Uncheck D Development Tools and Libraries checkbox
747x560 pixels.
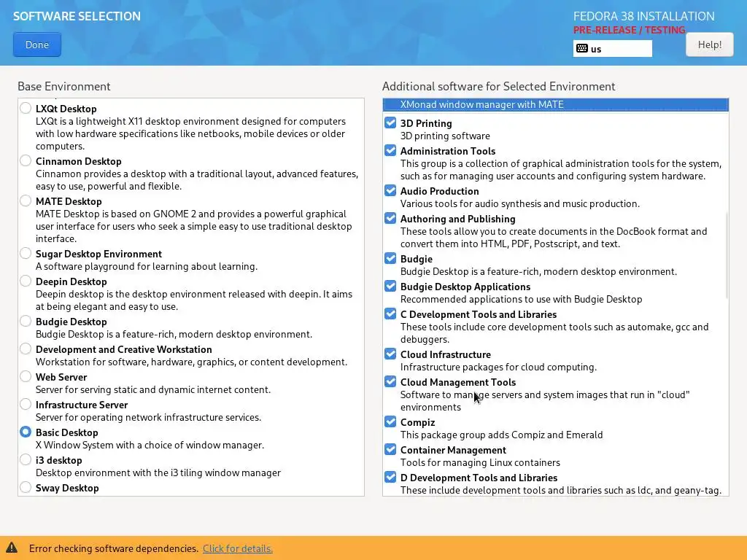point(390,477)
